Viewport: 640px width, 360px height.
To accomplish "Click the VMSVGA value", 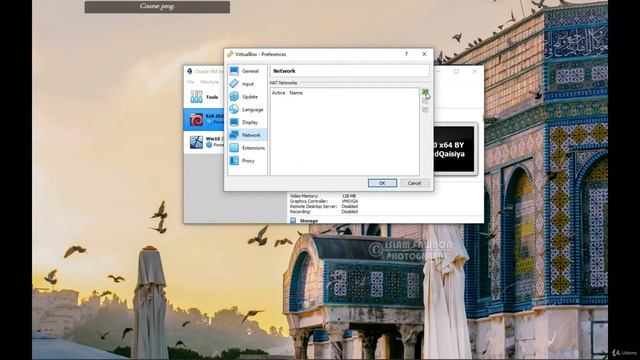I will tap(350, 201).
